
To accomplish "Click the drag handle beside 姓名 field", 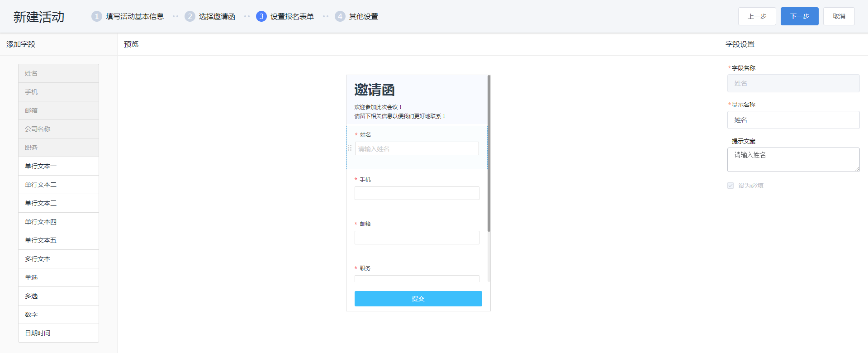I will pyautogui.click(x=349, y=148).
